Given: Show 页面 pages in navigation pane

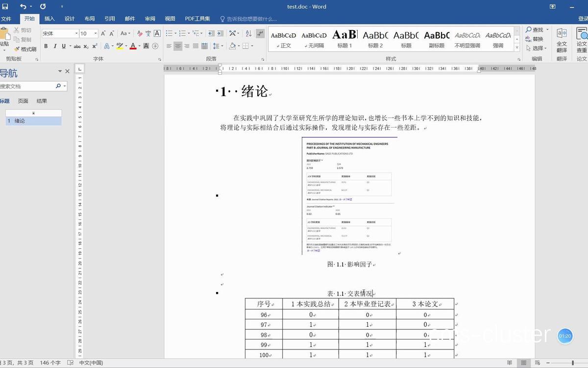Looking at the screenshot, I should pos(23,101).
